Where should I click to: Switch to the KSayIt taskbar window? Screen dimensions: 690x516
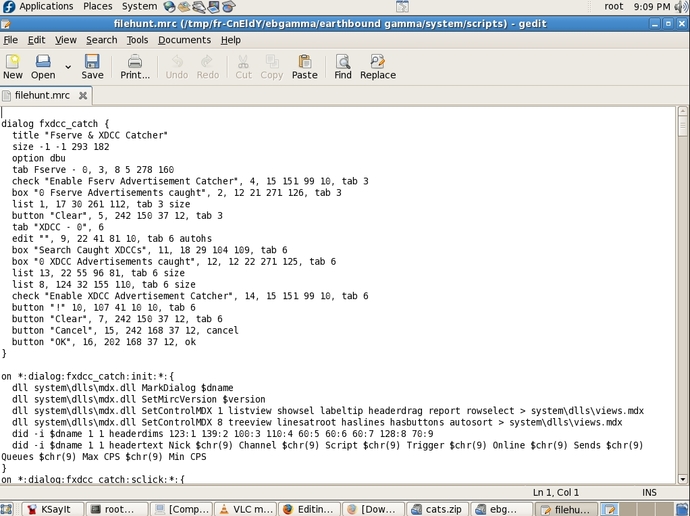[47, 509]
